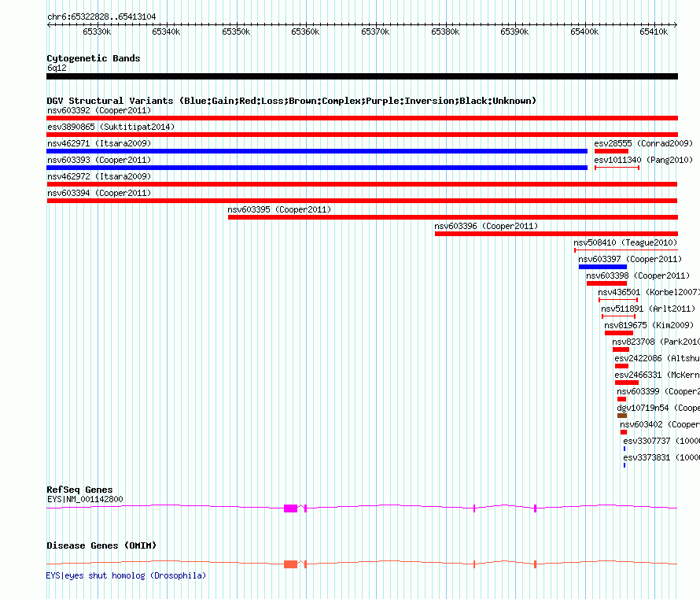Open variant nsv462971 (Itsara2009) label
Screen dimensions: 700x599
click(x=99, y=143)
